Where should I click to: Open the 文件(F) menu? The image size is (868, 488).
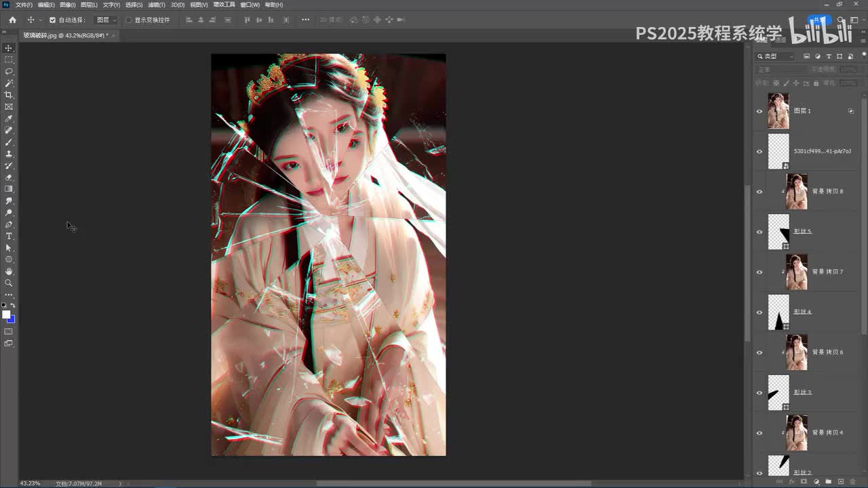click(x=24, y=5)
